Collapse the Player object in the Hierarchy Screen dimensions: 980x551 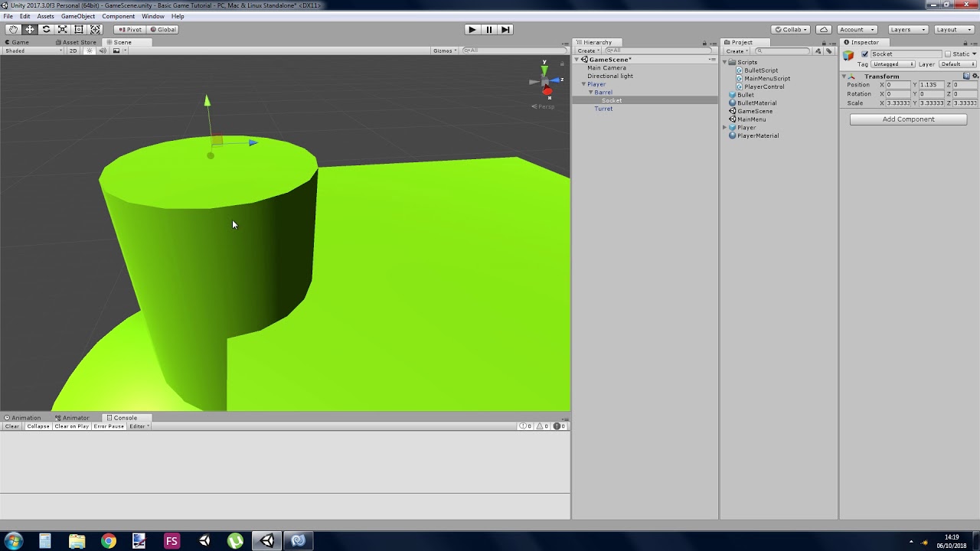coord(583,84)
